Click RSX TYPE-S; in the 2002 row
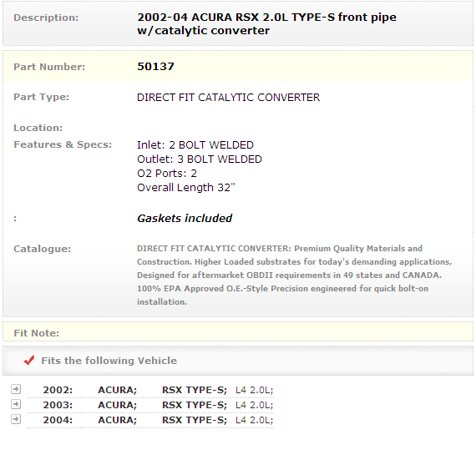Viewport: 476px width, 460px height. point(195,390)
